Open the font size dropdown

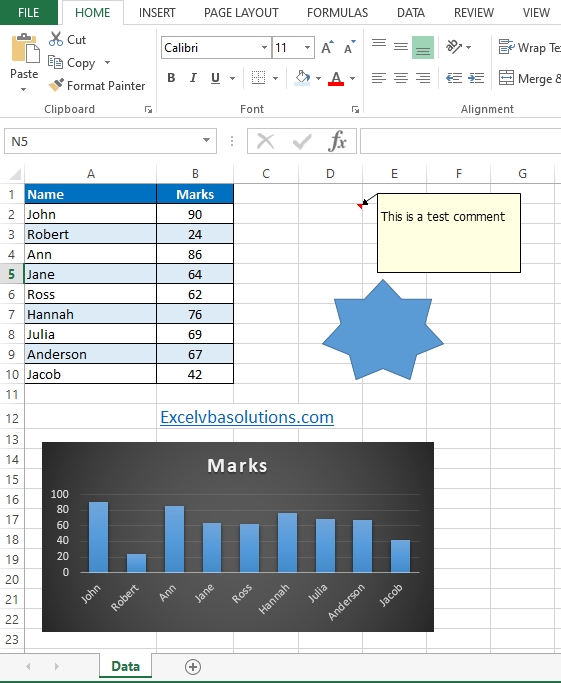point(307,47)
